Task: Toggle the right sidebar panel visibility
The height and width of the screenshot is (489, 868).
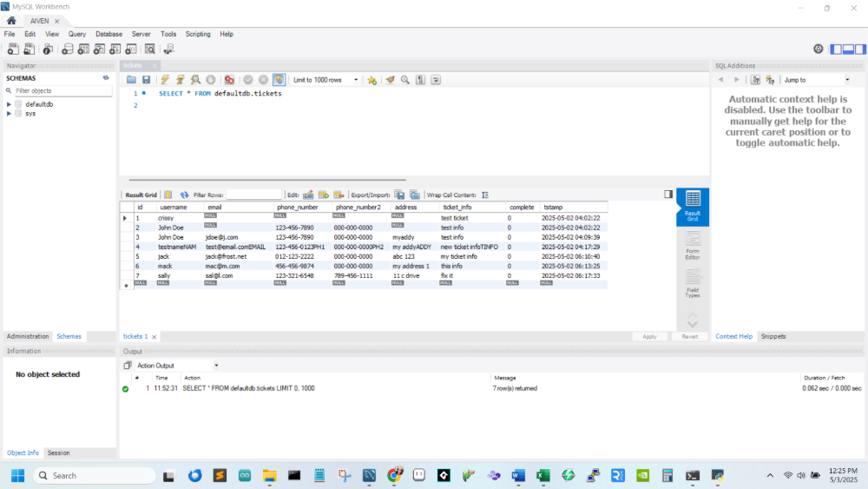Action: [x=860, y=50]
